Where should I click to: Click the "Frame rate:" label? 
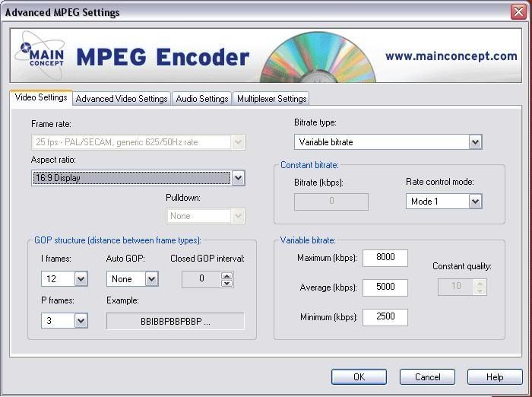point(51,124)
